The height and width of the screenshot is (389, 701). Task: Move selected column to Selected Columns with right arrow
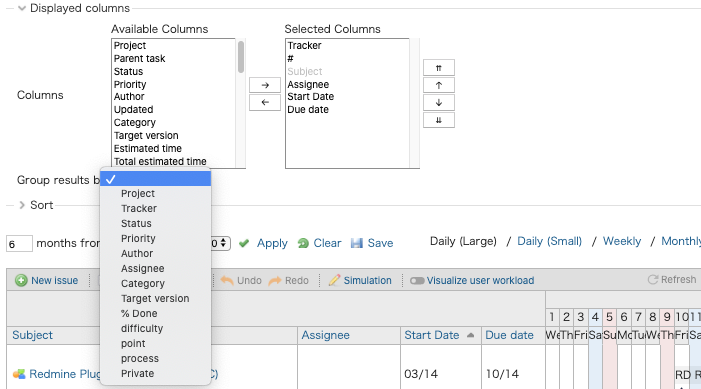[x=265, y=85]
